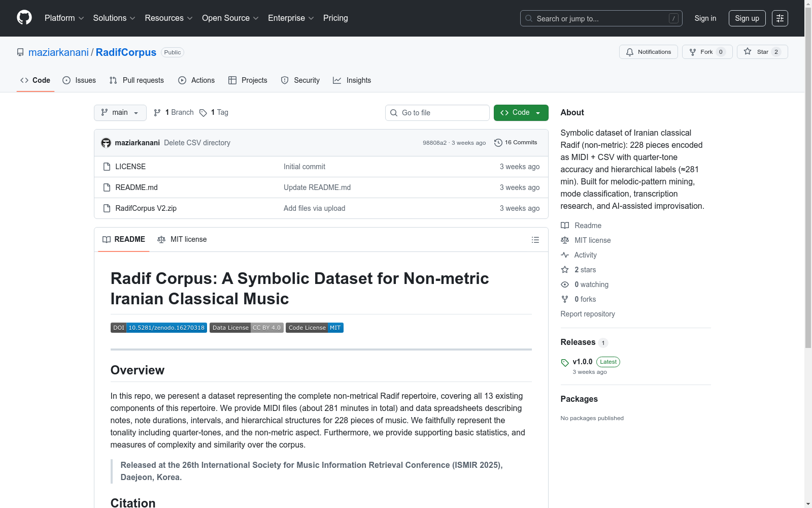Open the maziarkanani owner link
The width and height of the screenshot is (812, 508).
tap(58, 52)
